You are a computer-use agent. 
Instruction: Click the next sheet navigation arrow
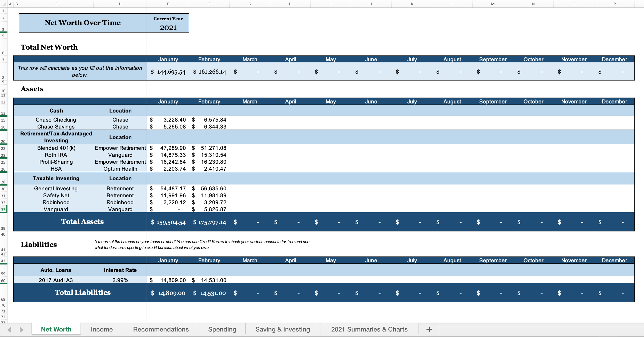pos(22,330)
